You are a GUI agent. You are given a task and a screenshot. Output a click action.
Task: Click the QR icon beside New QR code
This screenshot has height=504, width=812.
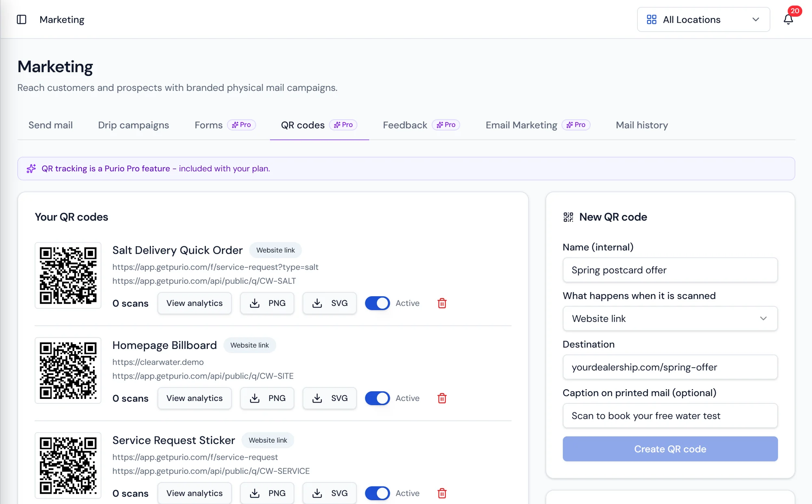568,217
